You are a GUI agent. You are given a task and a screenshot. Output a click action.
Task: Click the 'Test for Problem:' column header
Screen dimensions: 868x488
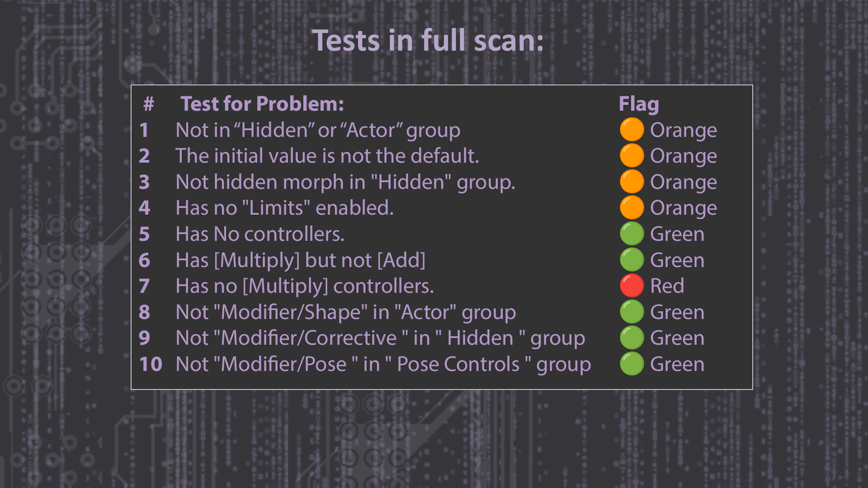(262, 104)
